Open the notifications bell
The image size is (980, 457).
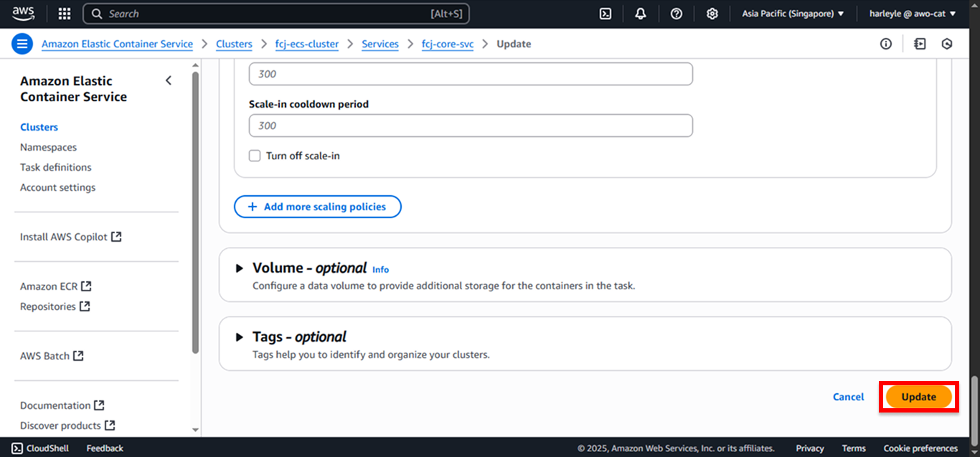pos(641,14)
